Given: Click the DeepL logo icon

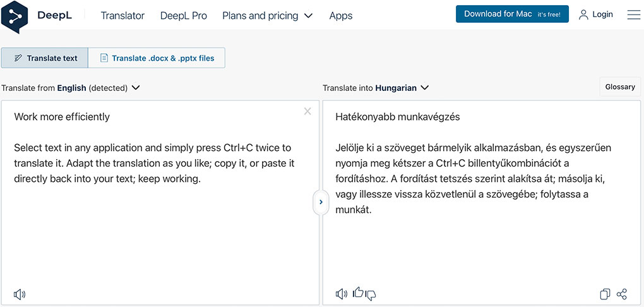Looking at the screenshot, I should pos(15,17).
